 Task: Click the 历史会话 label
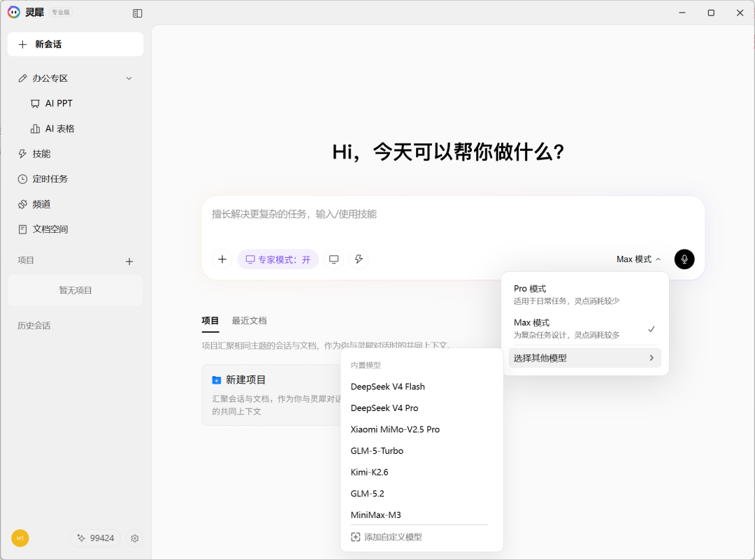tap(34, 326)
